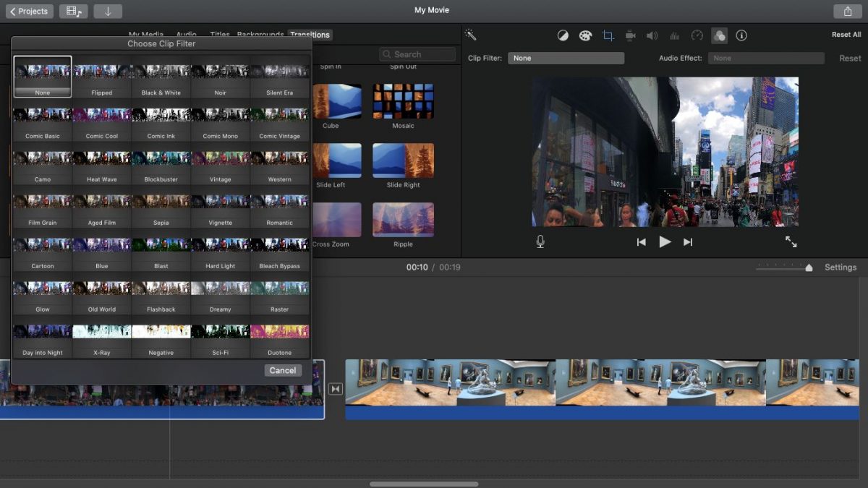Screen dimensions: 868x488
Task: Switch to the Transitions tab
Action: coord(310,35)
